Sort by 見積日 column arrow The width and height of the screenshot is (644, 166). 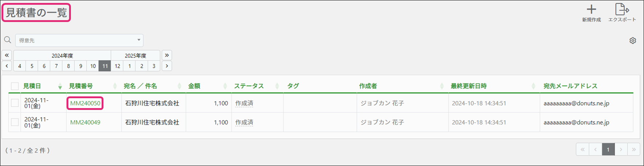click(60, 86)
